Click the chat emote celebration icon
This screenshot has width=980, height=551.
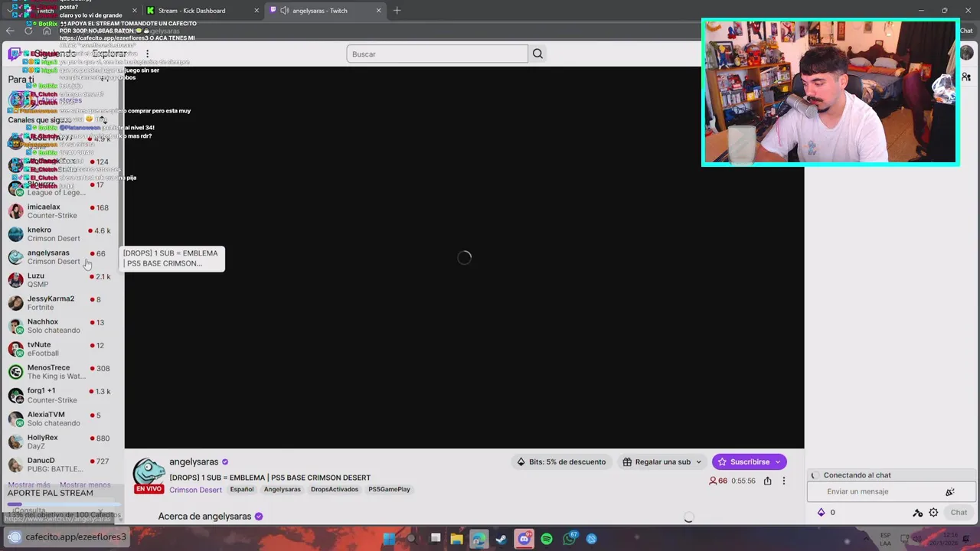tap(949, 491)
